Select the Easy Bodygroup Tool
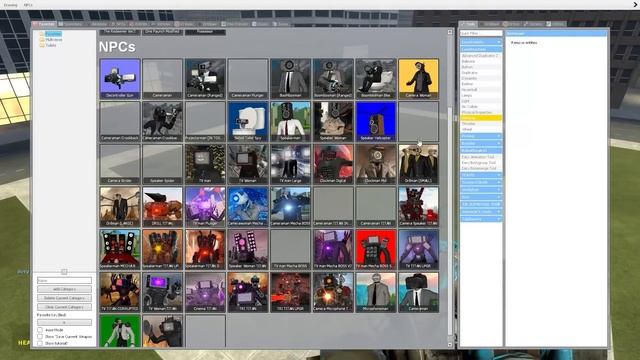This screenshot has width=640, height=360. [481, 163]
